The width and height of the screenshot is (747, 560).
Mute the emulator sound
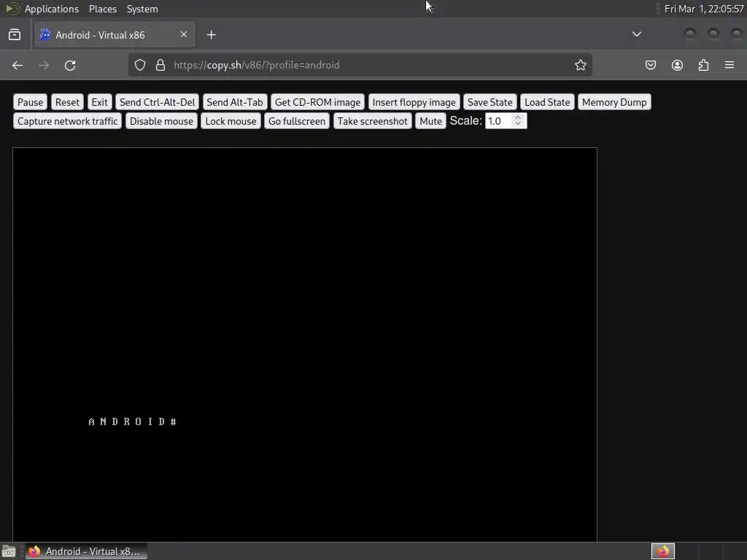tap(430, 121)
